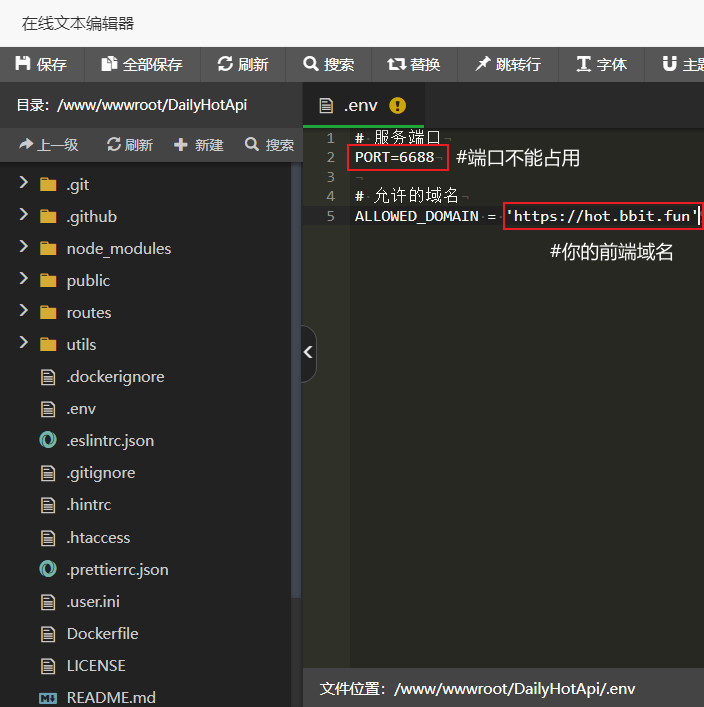This screenshot has height=707, width=704.
Task: Open the Theme (主题) toolbar item
Action: pyautogui.click(x=682, y=64)
